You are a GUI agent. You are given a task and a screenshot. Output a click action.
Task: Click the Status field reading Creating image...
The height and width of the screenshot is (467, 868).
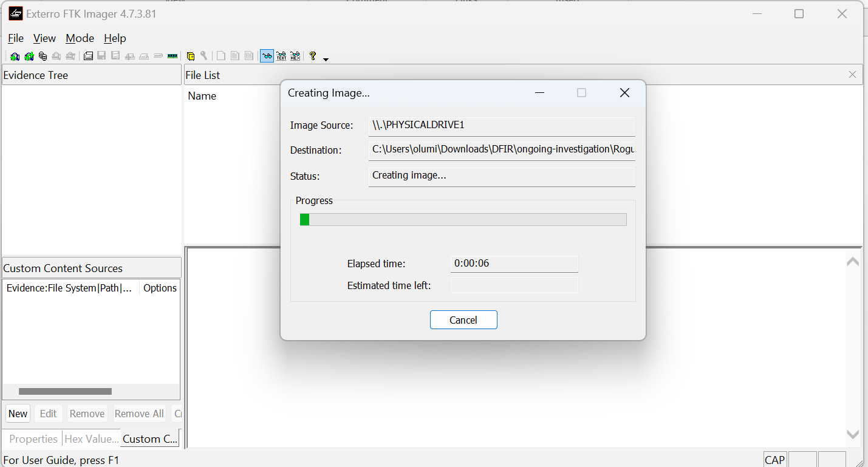click(502, 176)
